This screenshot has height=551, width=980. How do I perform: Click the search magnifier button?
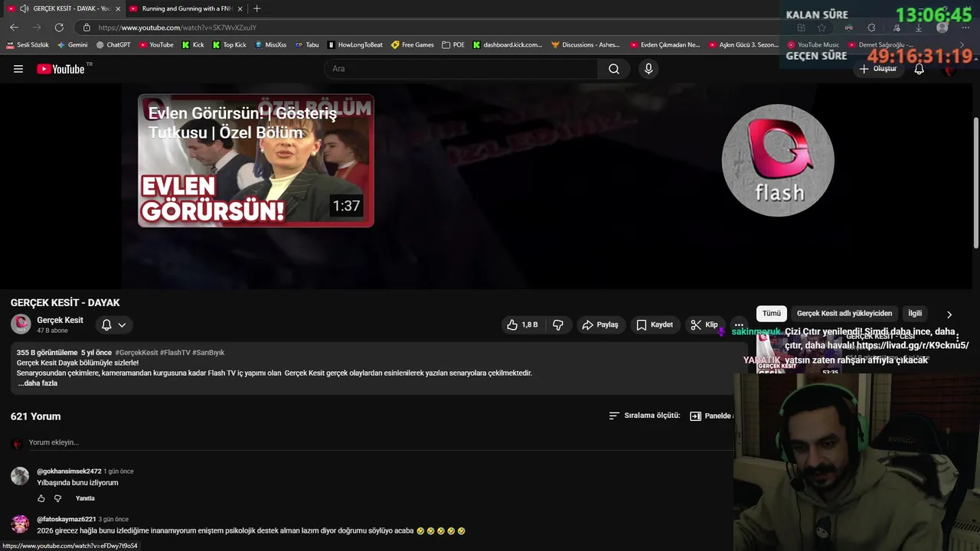pyautogui.click(x=614, y=69)
